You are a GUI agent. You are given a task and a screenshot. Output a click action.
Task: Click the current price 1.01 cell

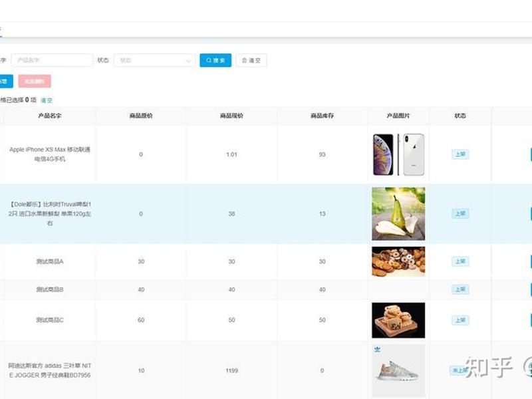click(231, 154)
